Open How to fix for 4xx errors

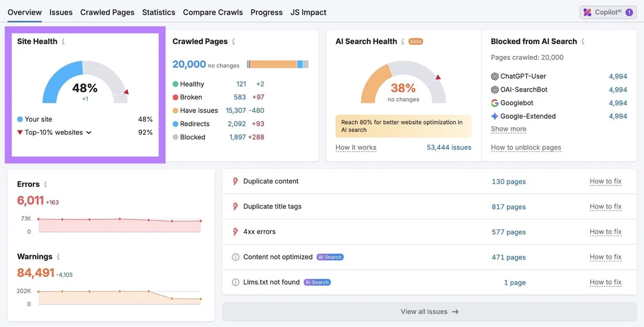[605, 232]
